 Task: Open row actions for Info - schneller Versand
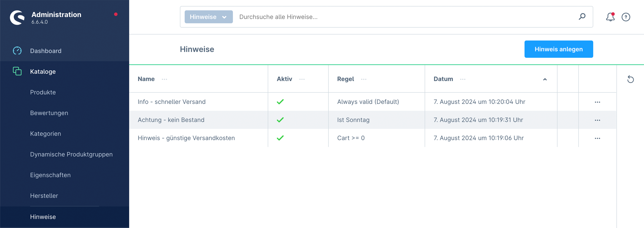pos(597,102)
